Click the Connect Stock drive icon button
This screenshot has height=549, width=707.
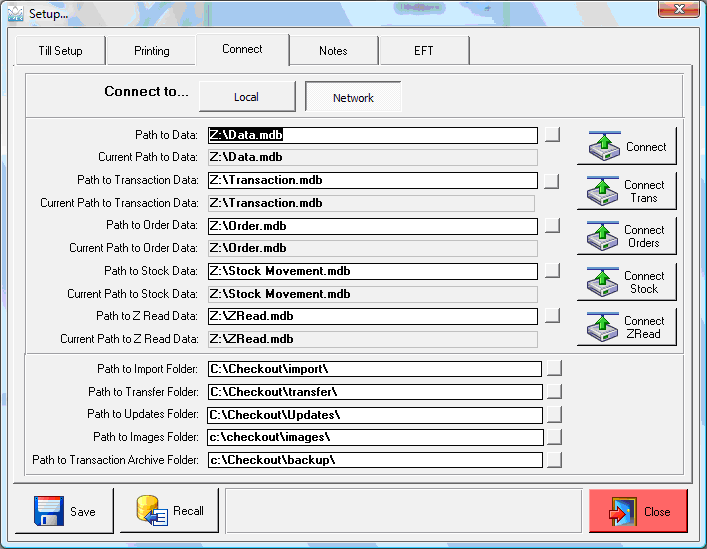point(626,282)
